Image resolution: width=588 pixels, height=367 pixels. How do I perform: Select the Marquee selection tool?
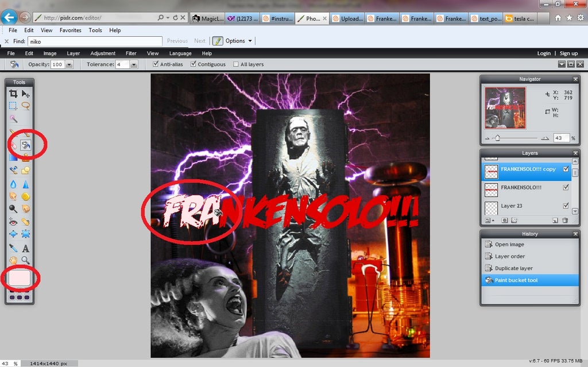coord(13,106)
